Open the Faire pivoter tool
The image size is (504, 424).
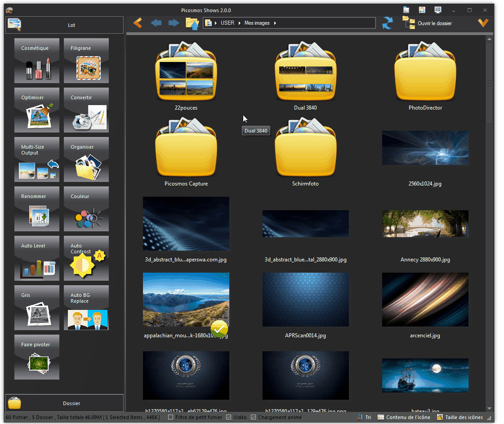click(37, 358)
